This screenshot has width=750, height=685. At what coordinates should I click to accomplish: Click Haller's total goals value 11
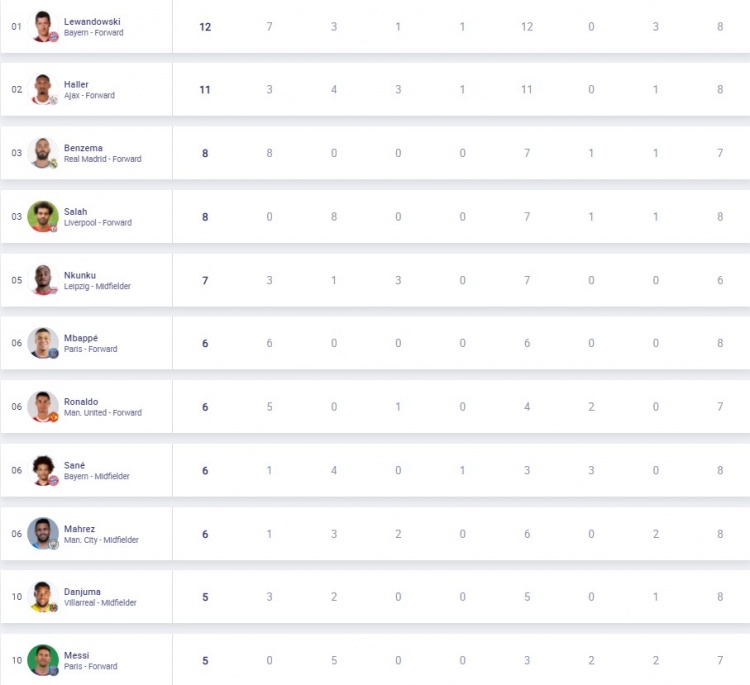point(205,89)
